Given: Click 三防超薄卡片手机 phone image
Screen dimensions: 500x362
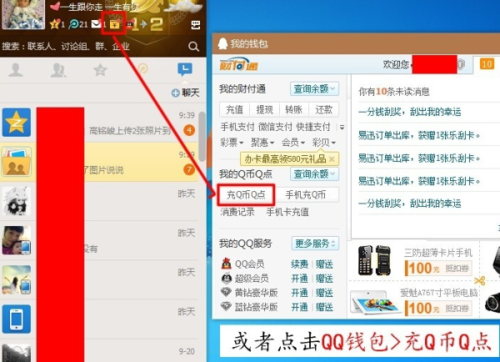Looking at the screenshot, I should click(374, 260).
